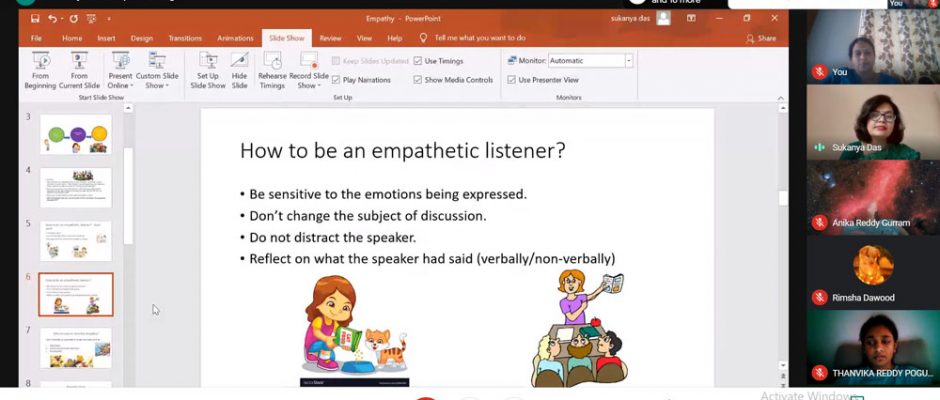The height and width of the screenshot is (400, 940).
Task: Switch to the Review tab
Action: pos(330,38)
